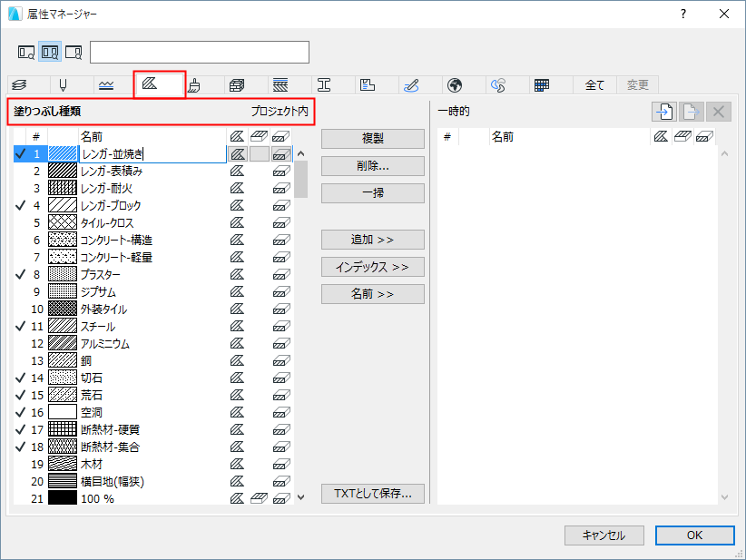Toggle checkmark for row 8 プラスター
Viewport: 746px width, 560px height.
pyautogui.click(x=21, y=274)
